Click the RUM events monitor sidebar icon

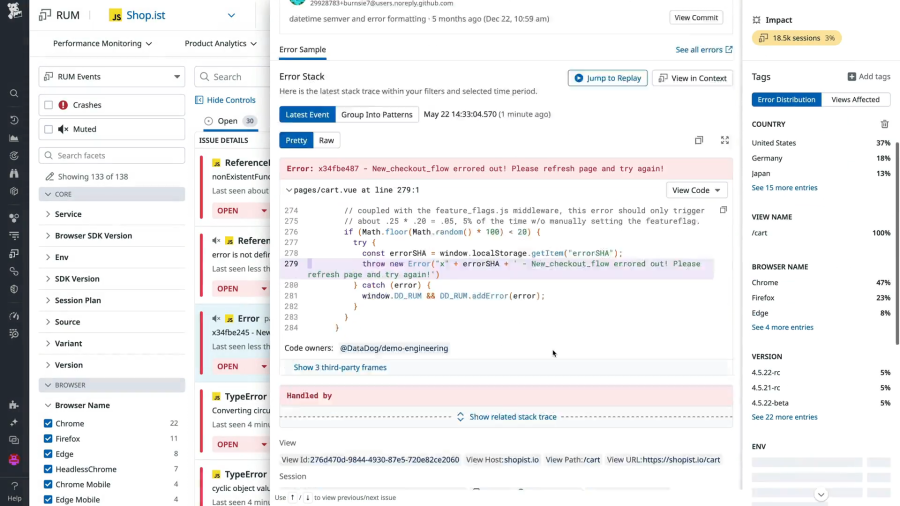click(14, 253)
